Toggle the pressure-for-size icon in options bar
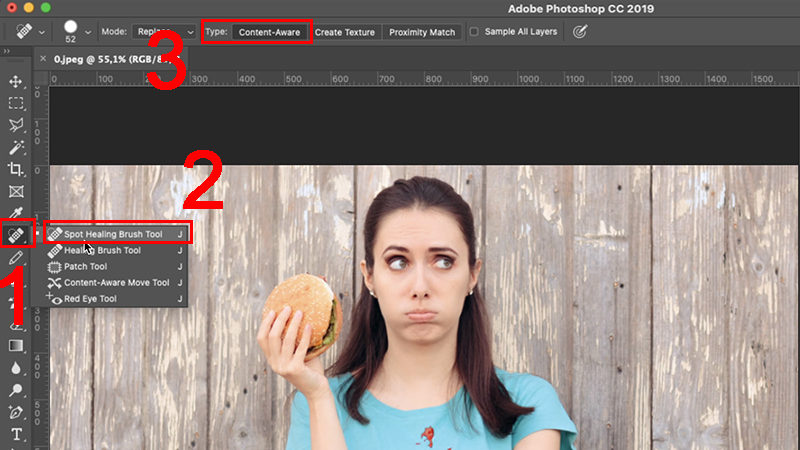Image resolution: width=800 pixels, height=450 pixels. (x=580, y=32)
